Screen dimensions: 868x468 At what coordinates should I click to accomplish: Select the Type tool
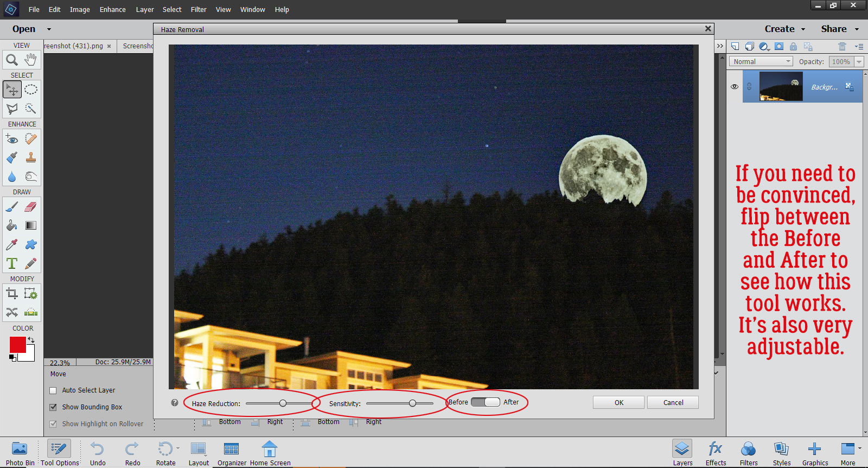click(x=12, y=264)
